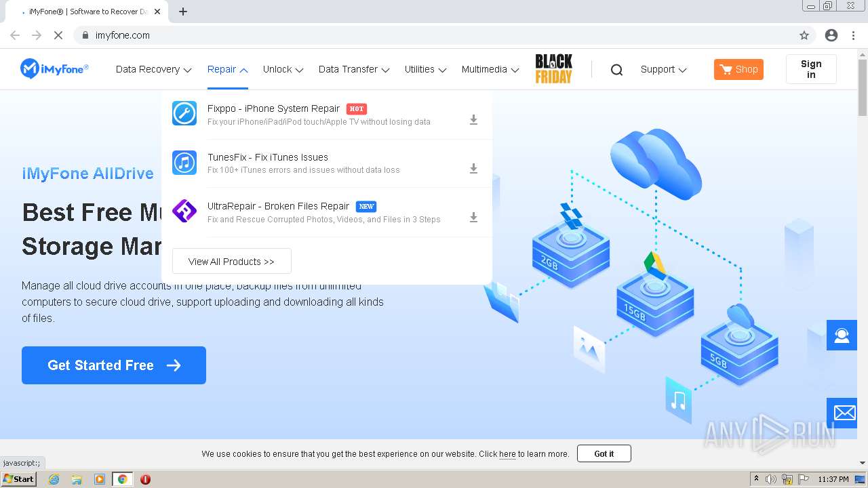Download Fixppo using its arrow icon
Screen dimensions: 868x488
pos(473,120)
